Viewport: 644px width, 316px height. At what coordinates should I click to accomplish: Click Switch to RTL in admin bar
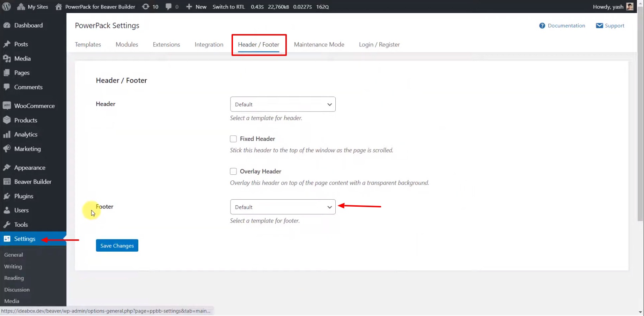(x=228, y=7)
